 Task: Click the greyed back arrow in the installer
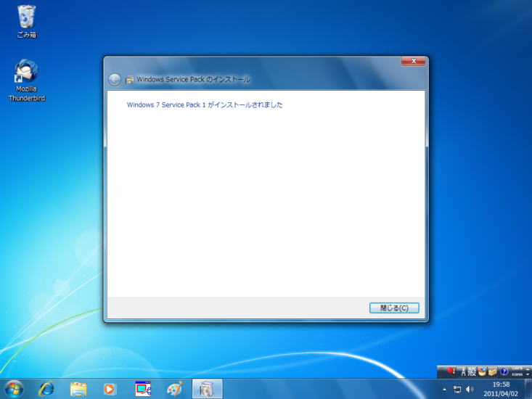(115, 80)
